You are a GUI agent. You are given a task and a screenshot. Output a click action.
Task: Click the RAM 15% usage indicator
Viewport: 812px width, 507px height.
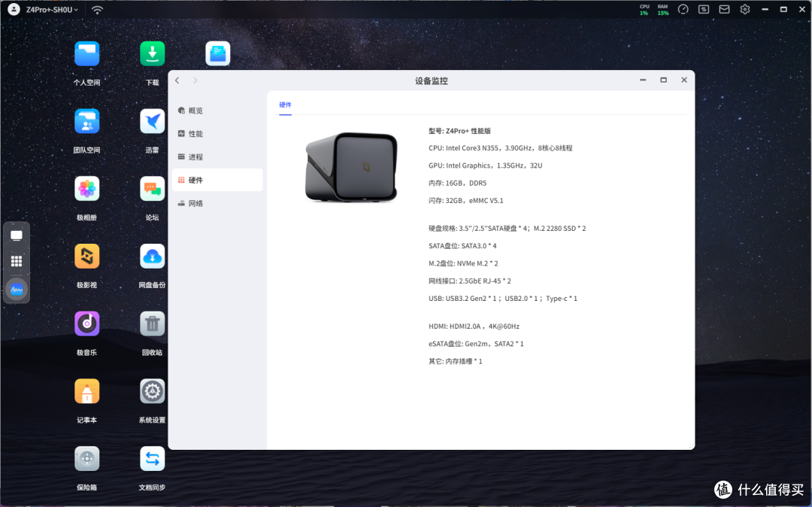[x=663, y=10]
